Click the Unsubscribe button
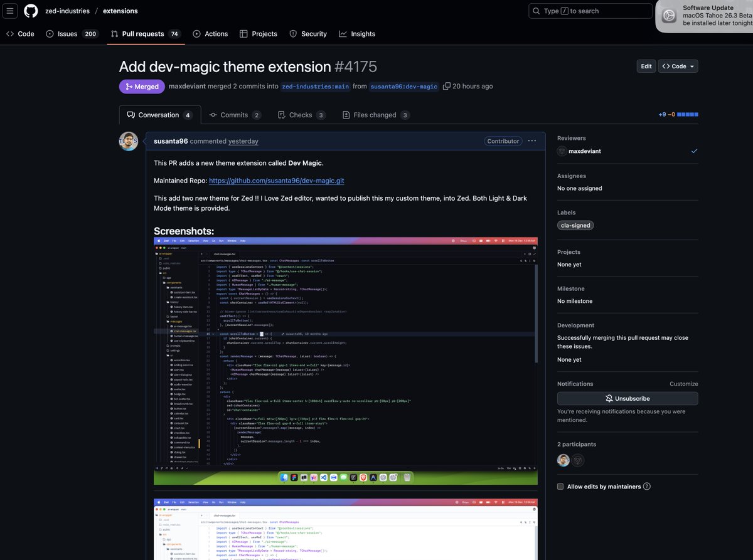The image size is (753, 560). tap(627, 399)
